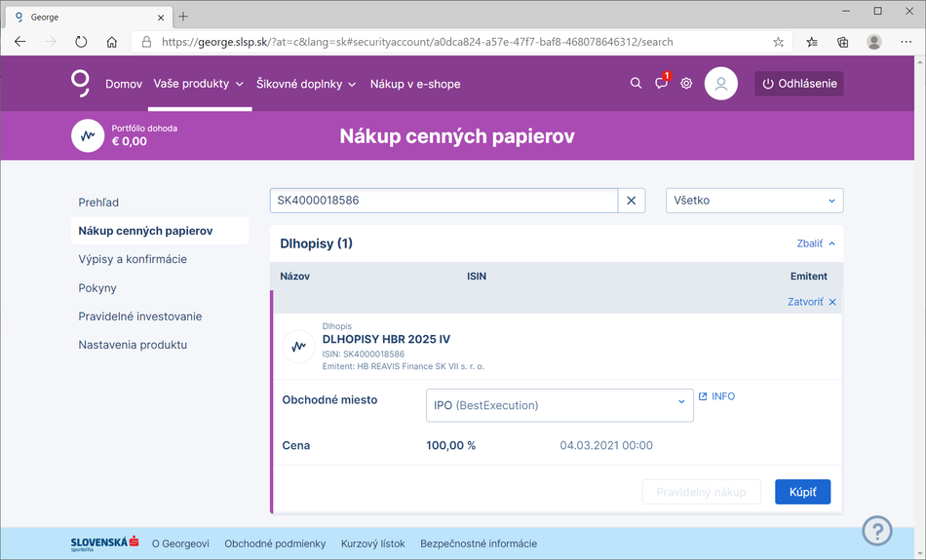Screen dimensions: 926x560
Task: Select Prehľad in the sidebar
Action: point(98,203)
